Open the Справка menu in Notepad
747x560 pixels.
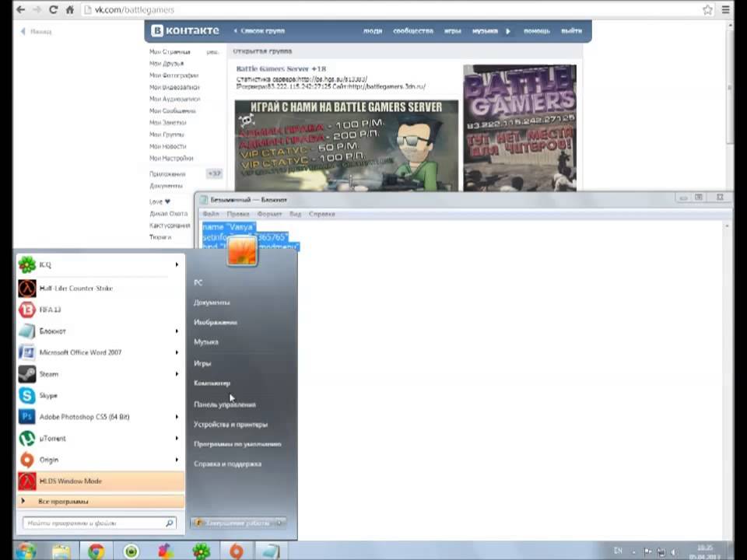tap(321, 214)
